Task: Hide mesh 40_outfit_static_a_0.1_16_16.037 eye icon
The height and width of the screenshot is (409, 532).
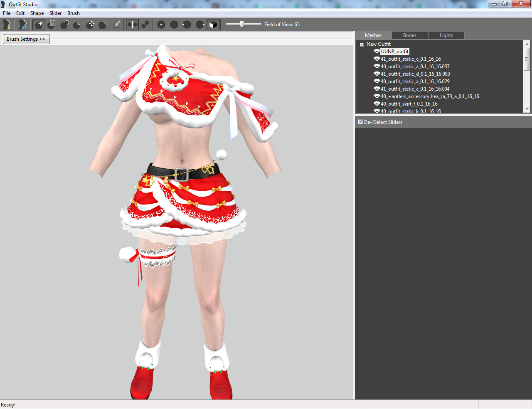Action: point(377,67)
